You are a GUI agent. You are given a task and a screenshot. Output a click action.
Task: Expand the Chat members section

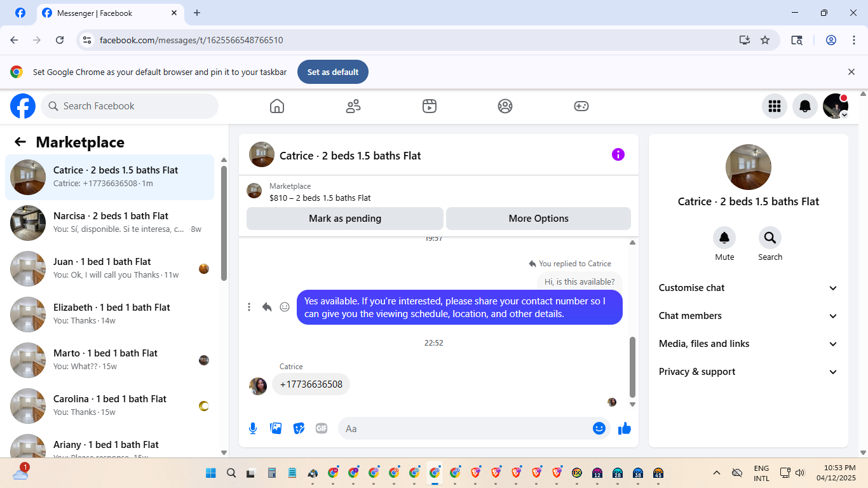pyautogui.click(x=749, y=316)
